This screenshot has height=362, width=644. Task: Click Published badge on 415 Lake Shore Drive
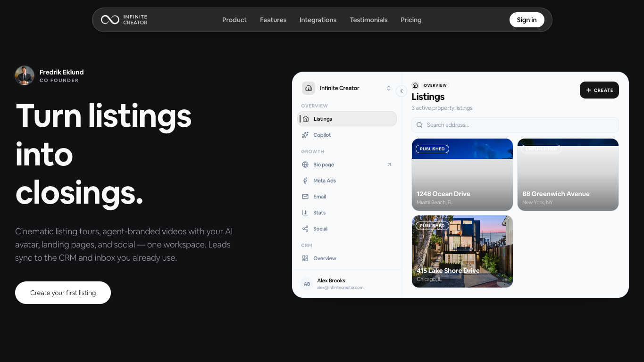click(432, 226)
